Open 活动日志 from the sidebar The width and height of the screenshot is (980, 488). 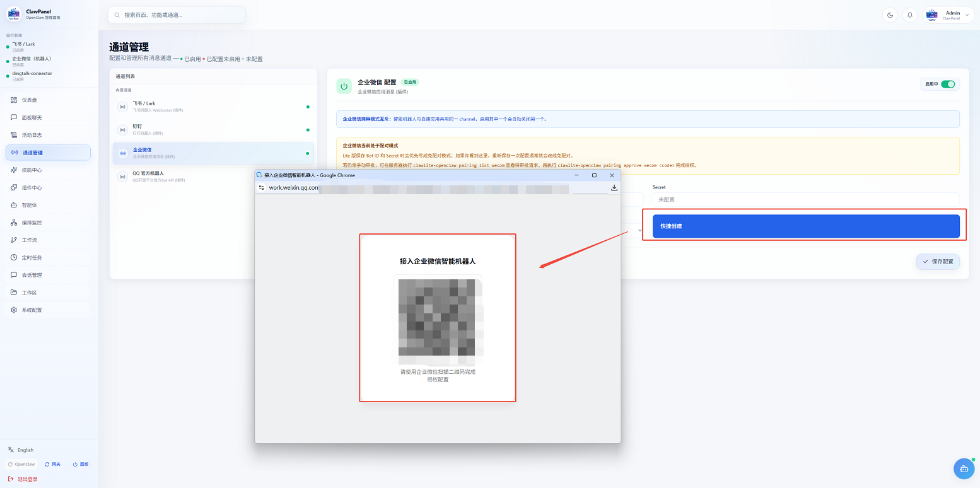[48, 135]
